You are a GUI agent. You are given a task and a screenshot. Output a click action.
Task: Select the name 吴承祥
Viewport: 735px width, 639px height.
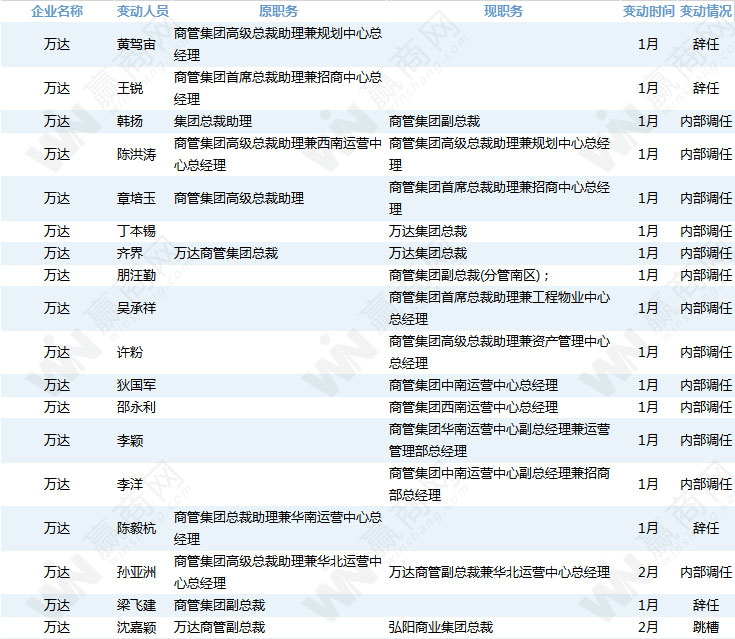click(x=136, y=308)
